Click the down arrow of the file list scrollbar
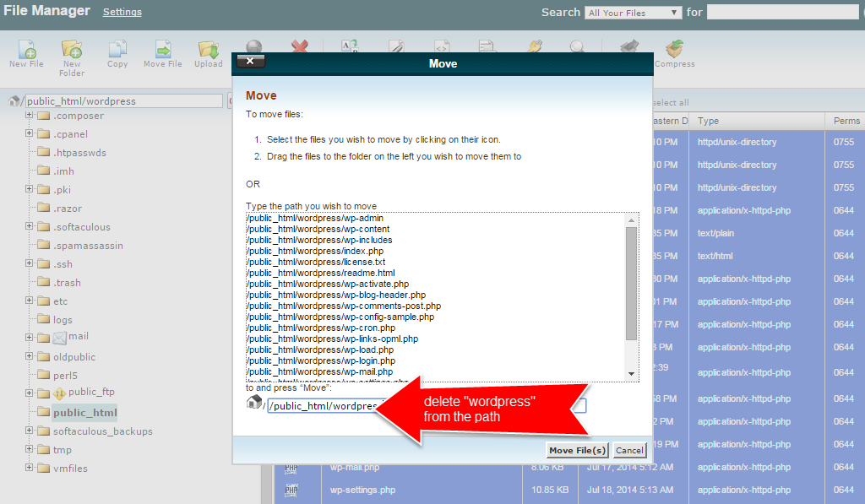 [x=631, y=374]
